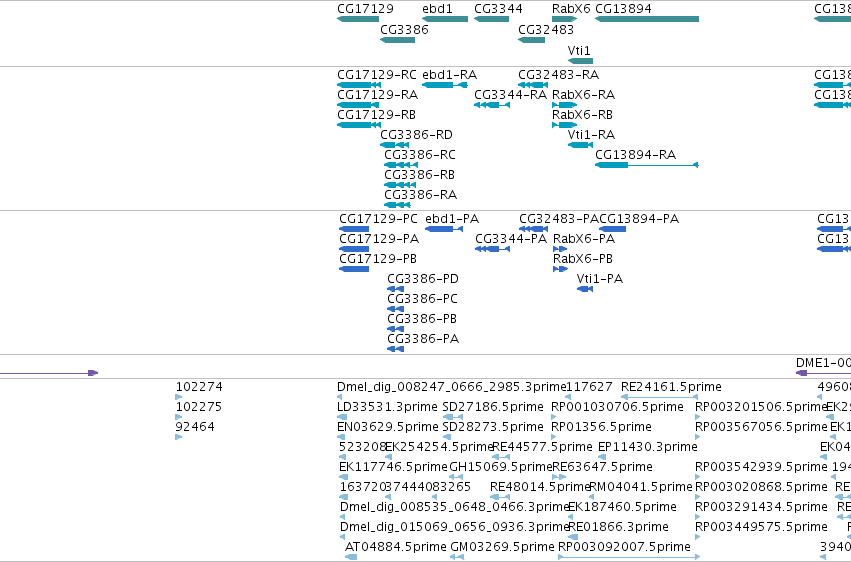Viewport: 851px width, 562px height.
Task: Click the 92464 feature label
Action: (195, 427)
